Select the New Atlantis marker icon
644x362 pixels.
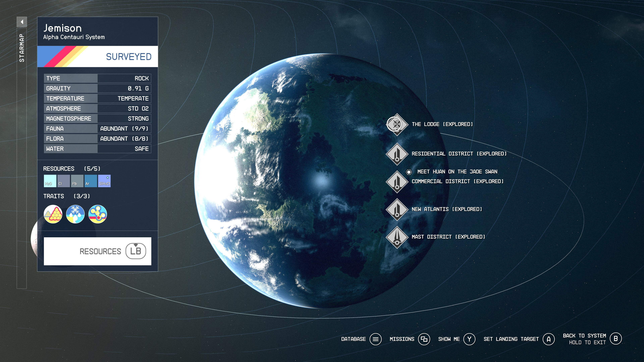click(397, 209)
